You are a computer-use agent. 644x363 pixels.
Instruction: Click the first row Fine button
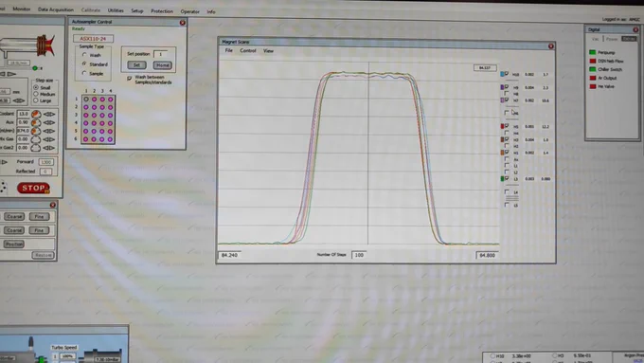click(x=39, y=216)
